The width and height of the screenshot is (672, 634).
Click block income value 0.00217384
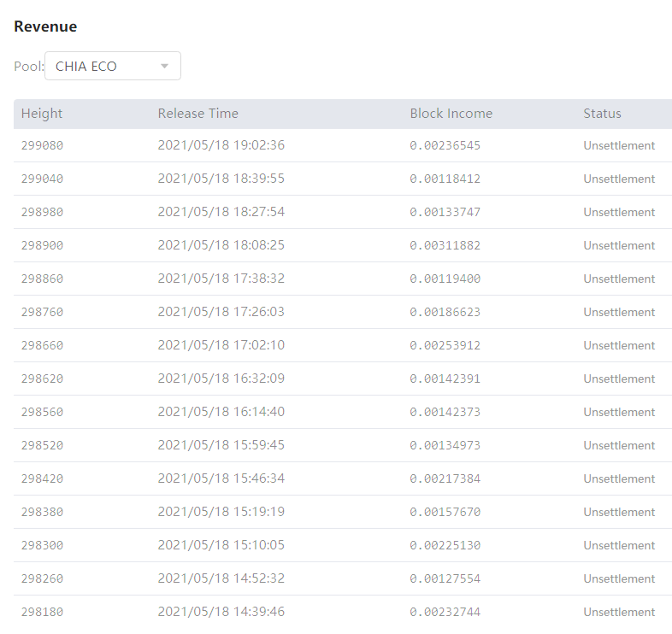point(445,478)
